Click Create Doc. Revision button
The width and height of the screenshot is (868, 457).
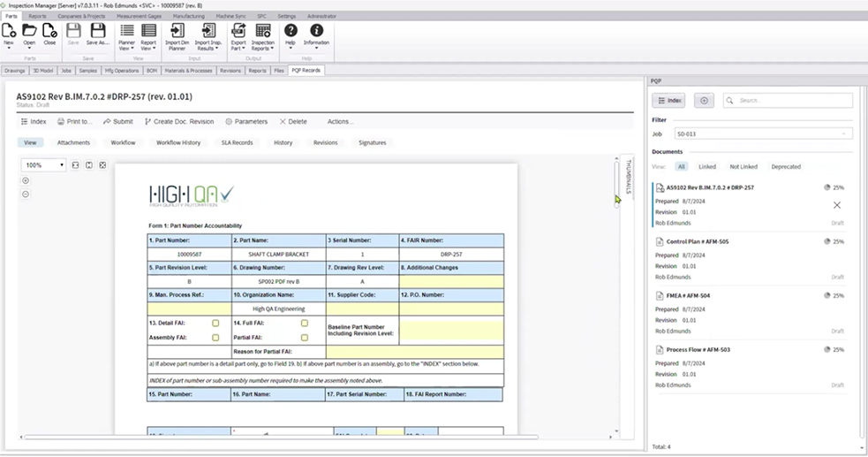click(x=178, y=121)
